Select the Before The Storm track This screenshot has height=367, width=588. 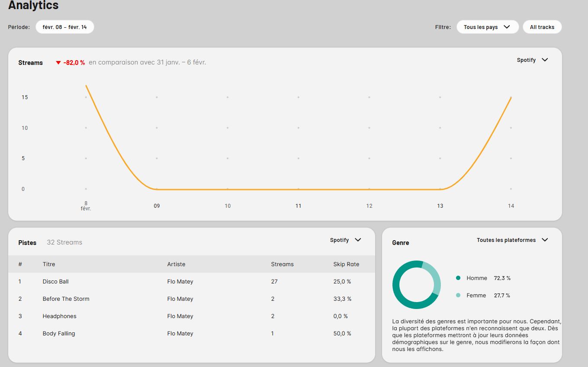coord(66,299)
